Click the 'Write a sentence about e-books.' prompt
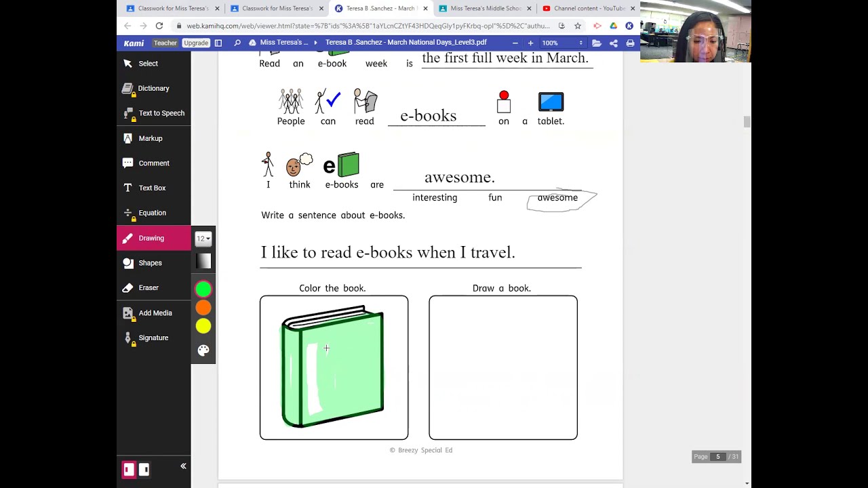Viewport: 868px width, 488px height. 333,215
